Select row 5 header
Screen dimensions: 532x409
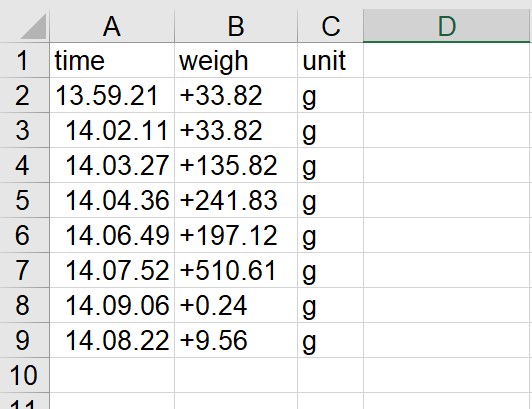point(24,200)
